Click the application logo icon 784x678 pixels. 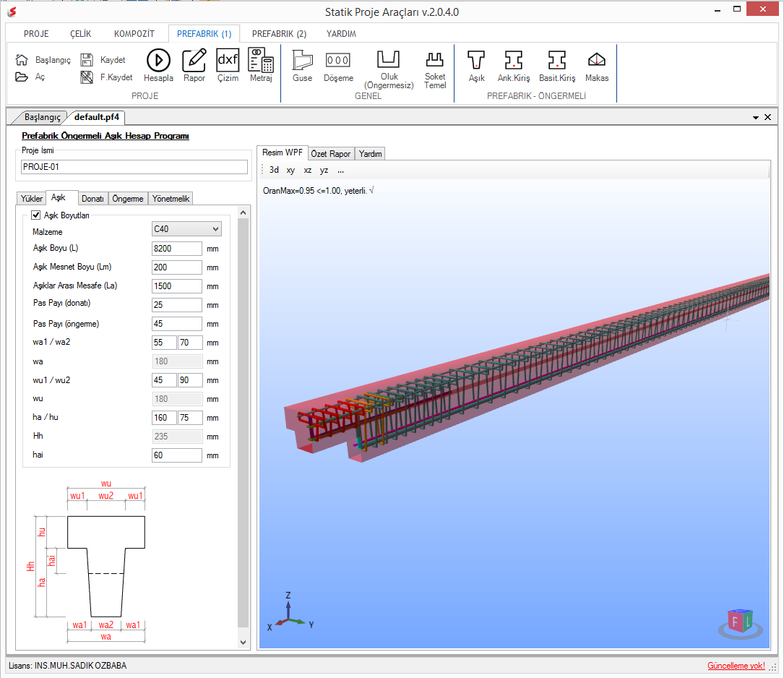pyautogui.click(x=12, y=12)
